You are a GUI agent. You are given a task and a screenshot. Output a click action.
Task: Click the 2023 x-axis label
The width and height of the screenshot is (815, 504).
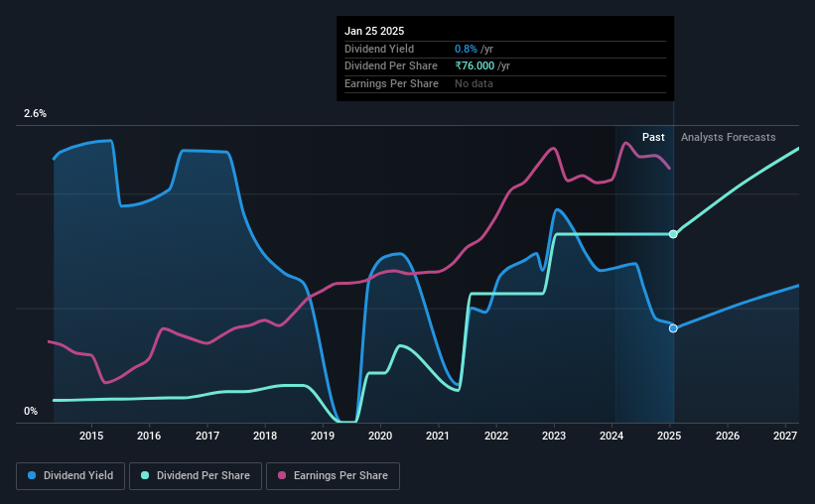pos(554,436)
